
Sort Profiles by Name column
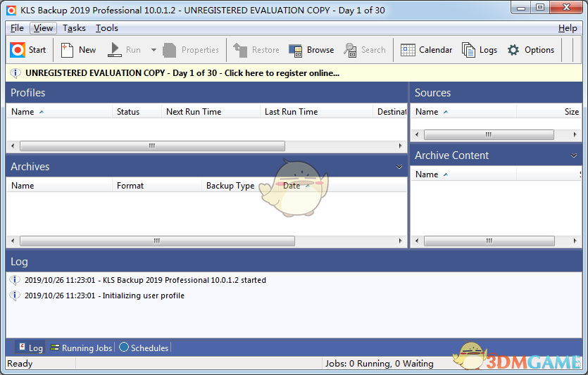point(59,112)
